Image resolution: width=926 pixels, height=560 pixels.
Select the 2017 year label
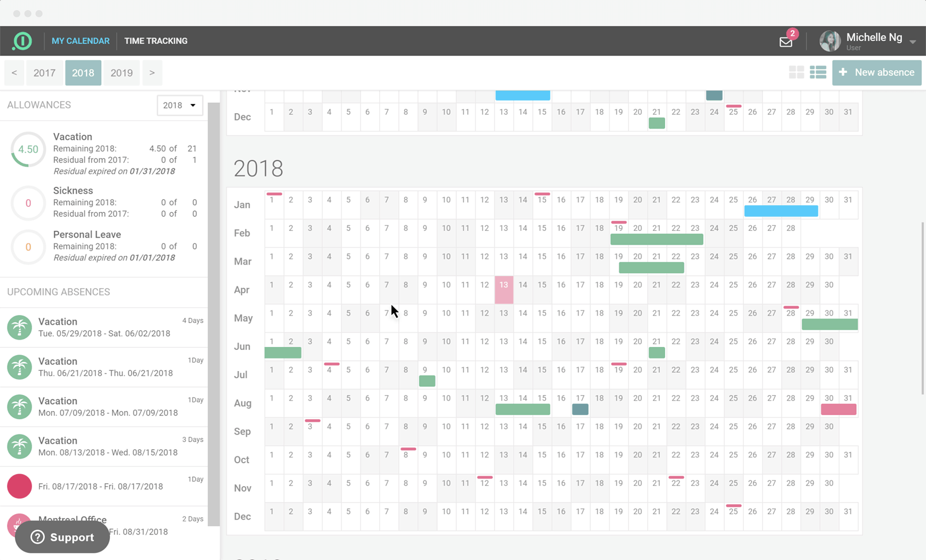[44, 72]
